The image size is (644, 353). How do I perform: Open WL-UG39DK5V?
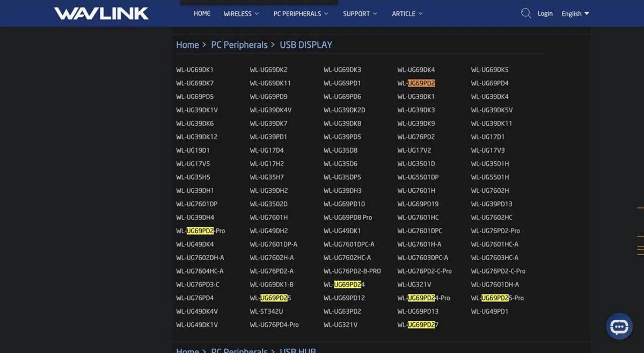492,110
